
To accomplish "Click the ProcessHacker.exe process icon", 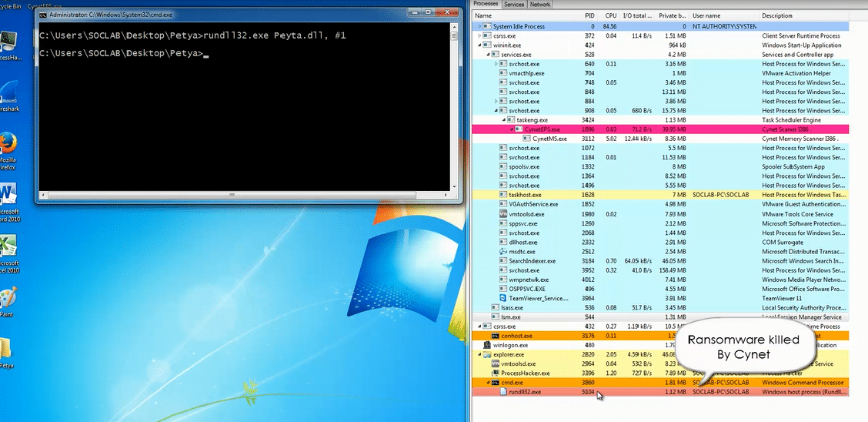I will [x=496, y=373].
